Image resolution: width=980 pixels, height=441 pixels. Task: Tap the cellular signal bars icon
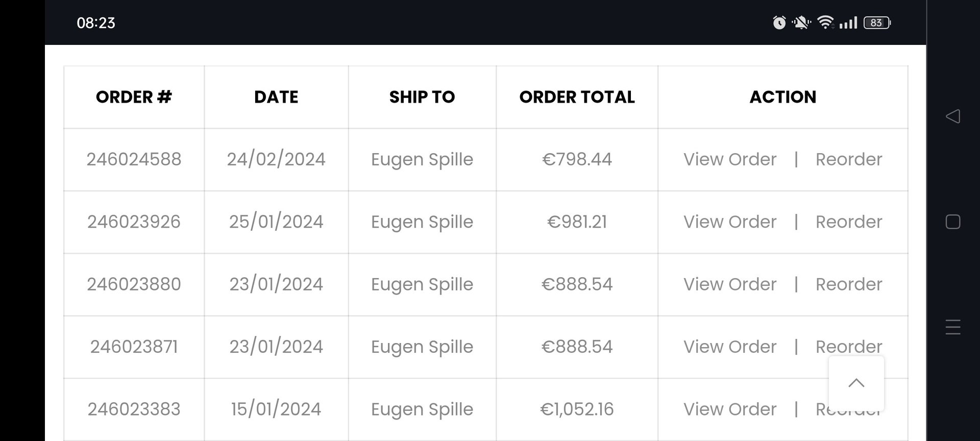coord(848,22)
